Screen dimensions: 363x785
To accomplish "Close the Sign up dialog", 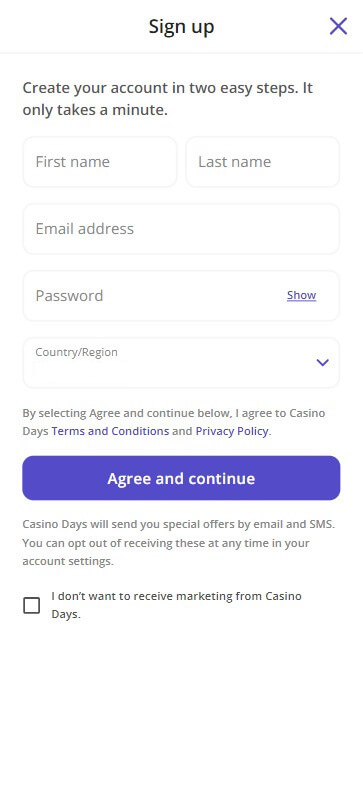I will coord(338,26).
